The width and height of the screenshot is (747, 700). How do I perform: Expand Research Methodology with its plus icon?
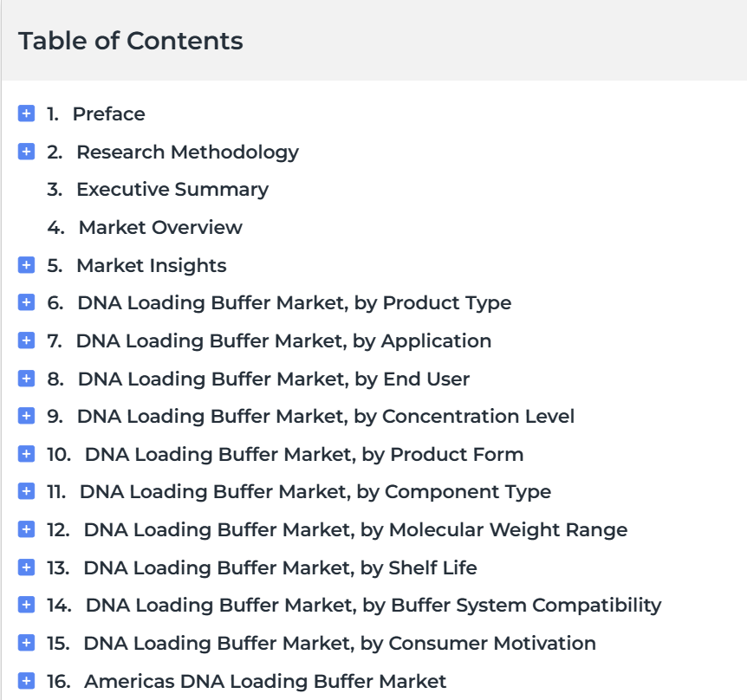tap(26, 152)
